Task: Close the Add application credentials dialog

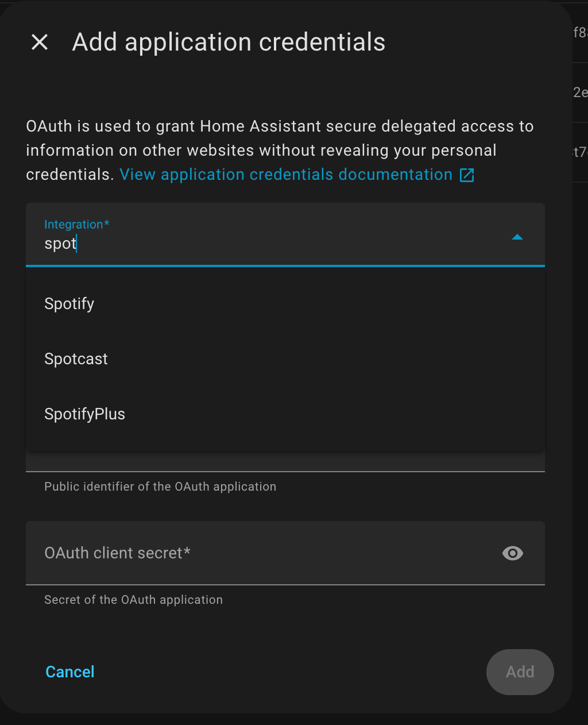Action: pyautogui.click(x=40, y=42)
